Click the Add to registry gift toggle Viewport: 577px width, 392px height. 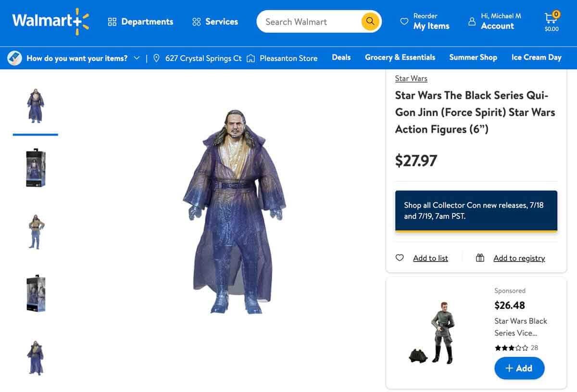(480, 257)
